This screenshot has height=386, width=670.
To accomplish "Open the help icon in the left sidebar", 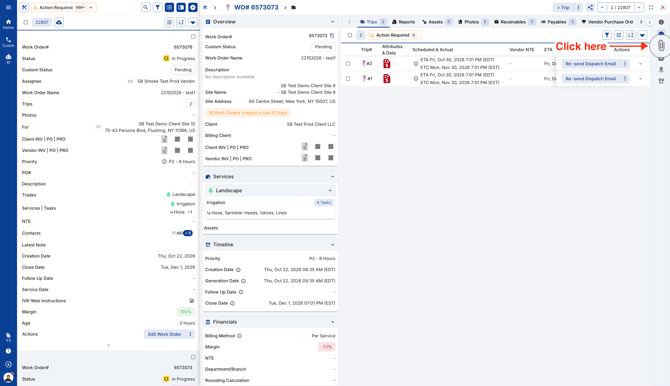I will pos(8,351).
